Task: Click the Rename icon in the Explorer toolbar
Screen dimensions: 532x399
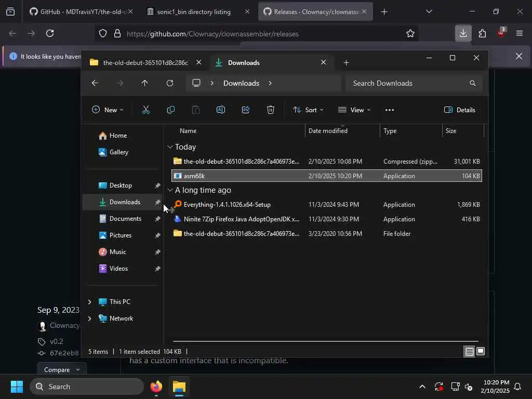Action: (220, 110)
